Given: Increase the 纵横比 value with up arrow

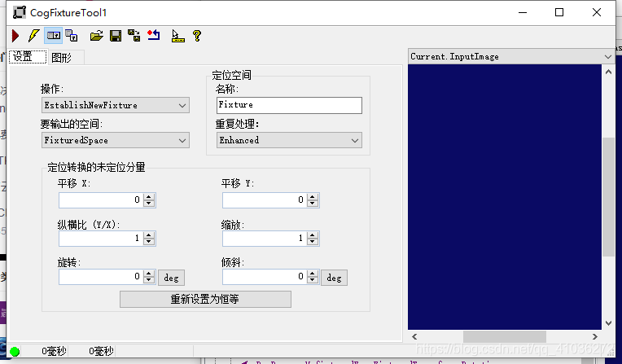Looking at the screenshot, I should [x=149, y=235].
